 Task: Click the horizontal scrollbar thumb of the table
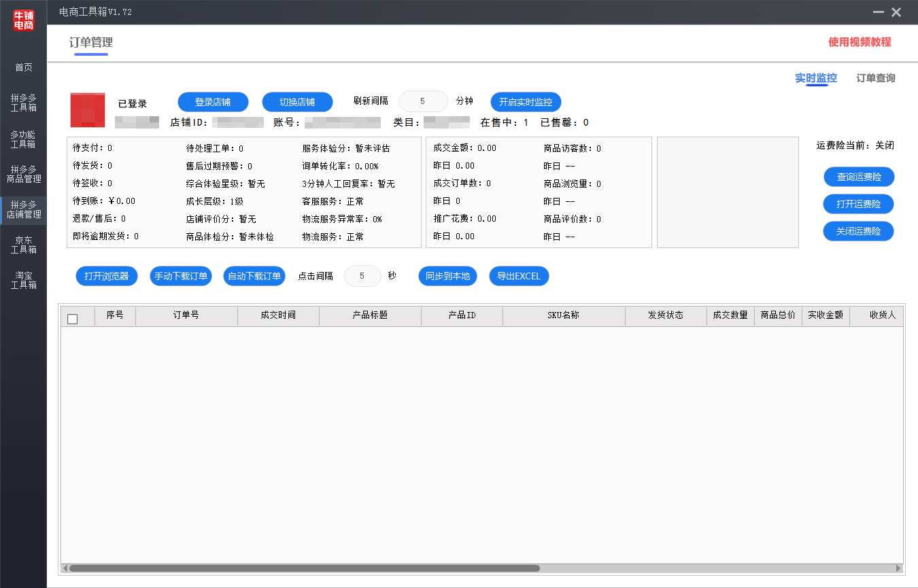(x=304, y=568)
